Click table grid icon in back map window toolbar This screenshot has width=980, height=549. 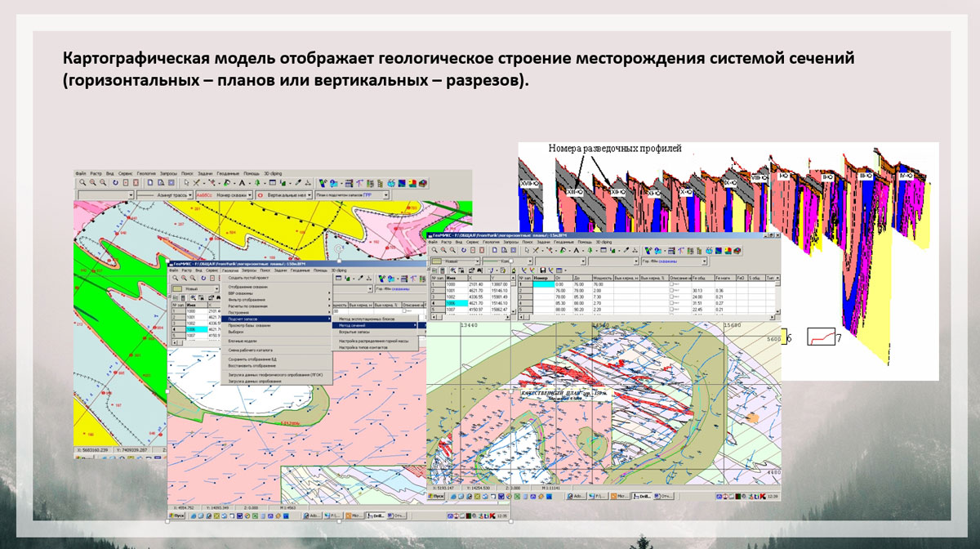coord(273,182)
